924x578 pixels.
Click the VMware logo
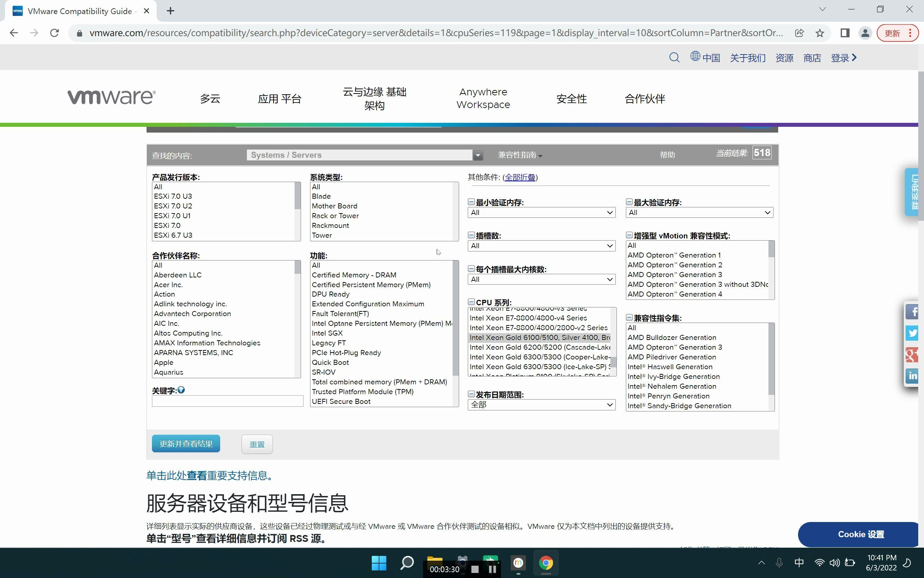click(x=112, y=98)
